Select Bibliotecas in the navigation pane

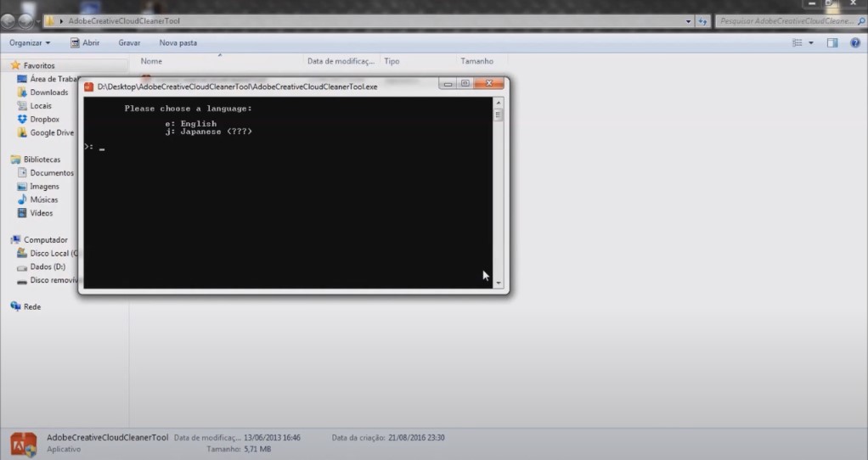pyautogui.click(x=42, y=160)
